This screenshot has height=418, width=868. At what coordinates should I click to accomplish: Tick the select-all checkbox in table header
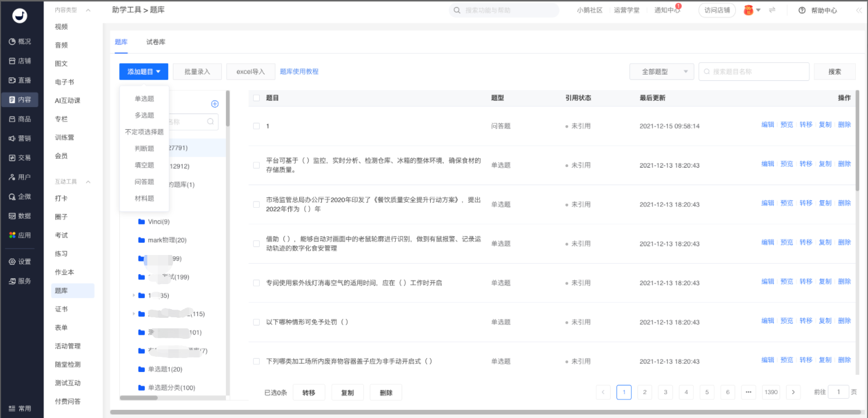(x=257, y=98)
